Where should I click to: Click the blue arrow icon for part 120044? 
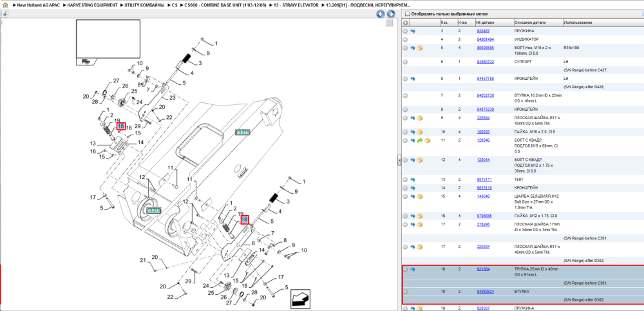coord(412,160)
